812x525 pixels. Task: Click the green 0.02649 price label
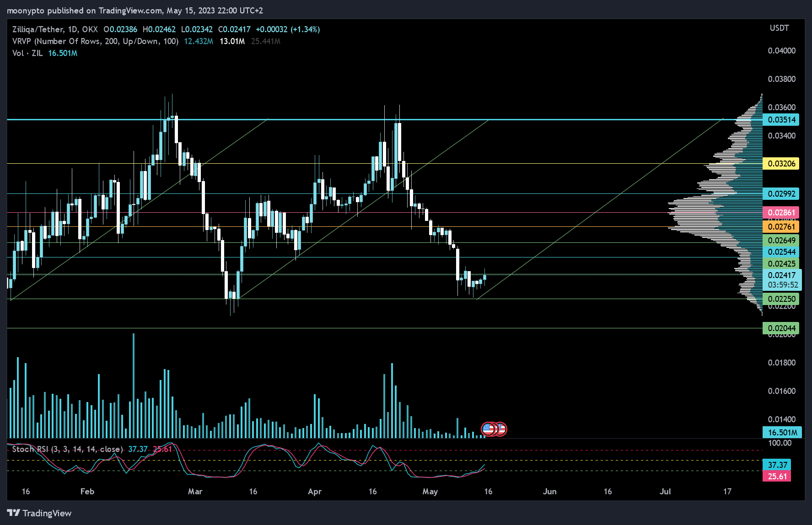[x=781, y=241]
